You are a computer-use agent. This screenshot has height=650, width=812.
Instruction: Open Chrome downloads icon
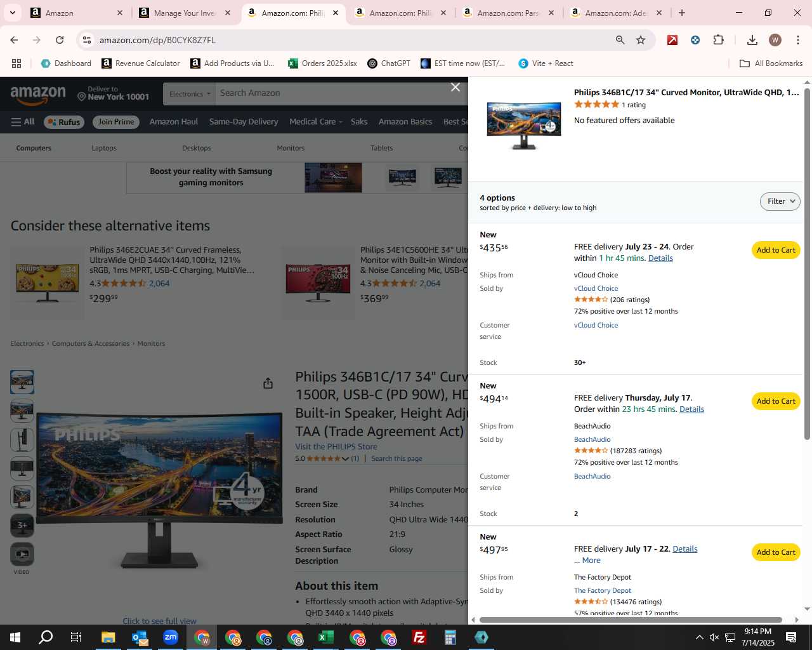point(752,40)
